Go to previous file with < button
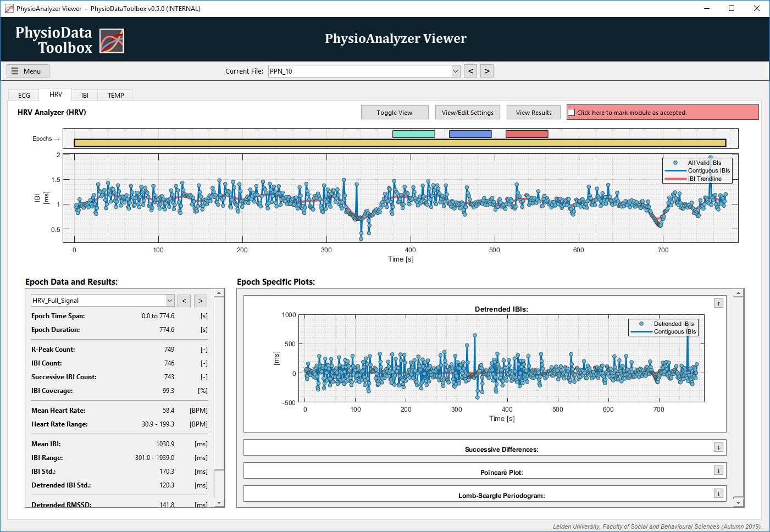This screenshot has height=532, width=770. (470, 71)
